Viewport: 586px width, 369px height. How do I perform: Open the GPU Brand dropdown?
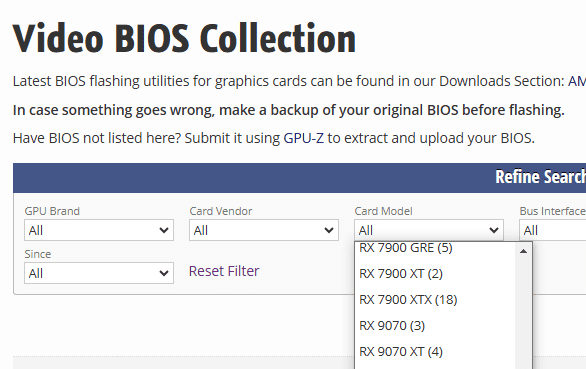point(99,230)
